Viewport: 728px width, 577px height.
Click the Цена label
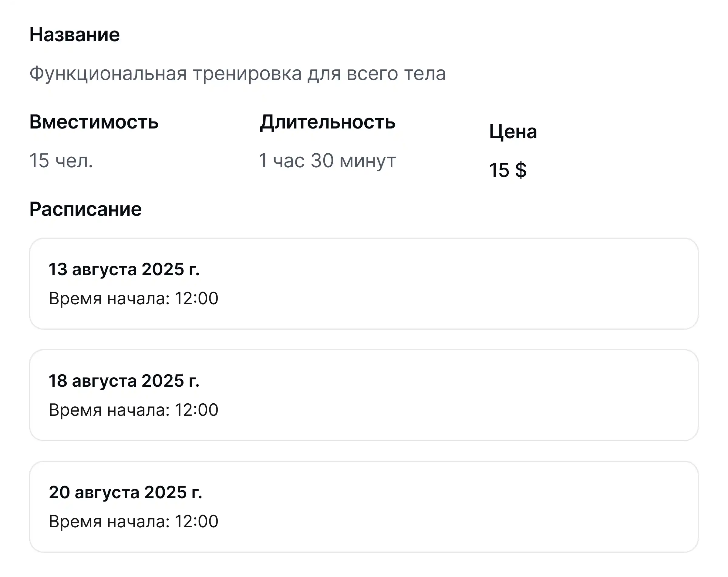point(513,132)
